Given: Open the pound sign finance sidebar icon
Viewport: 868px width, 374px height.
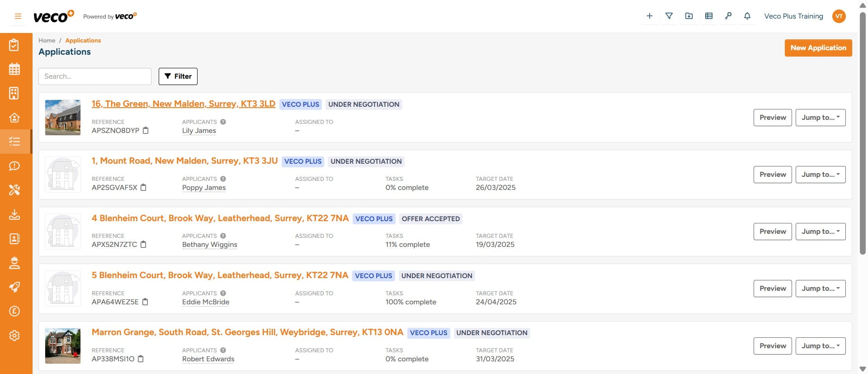Looking at the screenshot, I should tap(14, 311).
